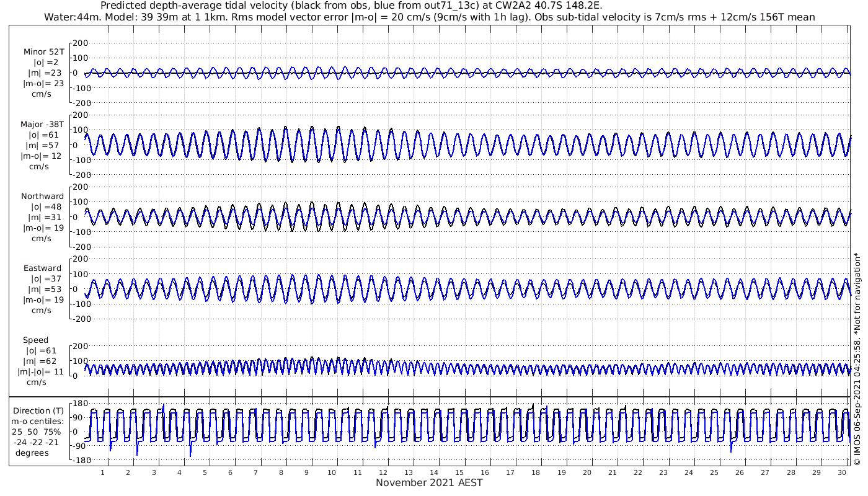The height and width of the screenshot is (496, 868).
Task: Click the 'Speed' panel label
Action: (35, 340)
